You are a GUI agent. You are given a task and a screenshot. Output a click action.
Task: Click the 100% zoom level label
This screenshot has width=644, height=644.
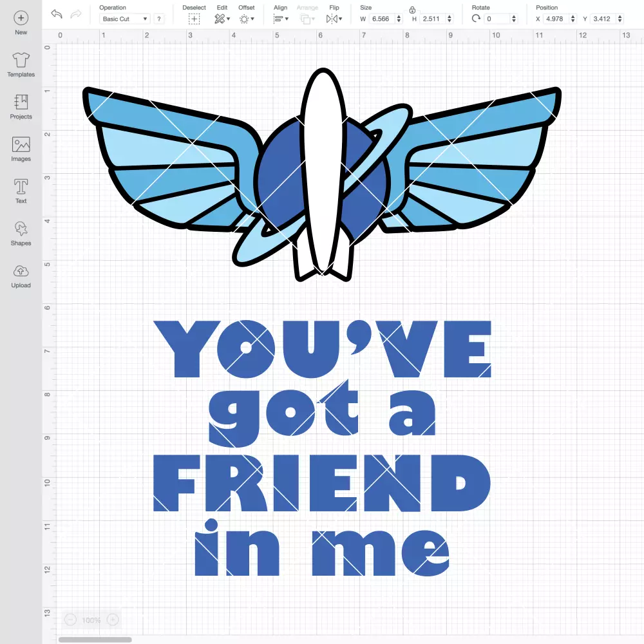[x=91, y=620]
